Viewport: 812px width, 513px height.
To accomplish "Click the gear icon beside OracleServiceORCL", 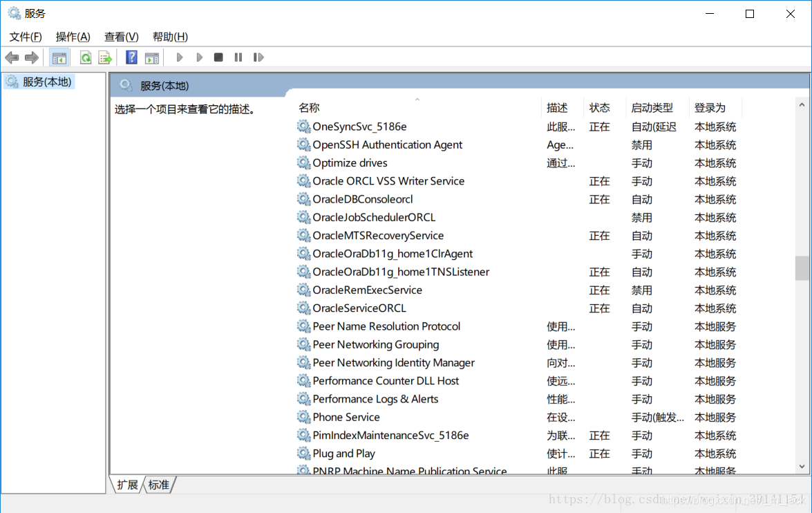I will [303, 308].
